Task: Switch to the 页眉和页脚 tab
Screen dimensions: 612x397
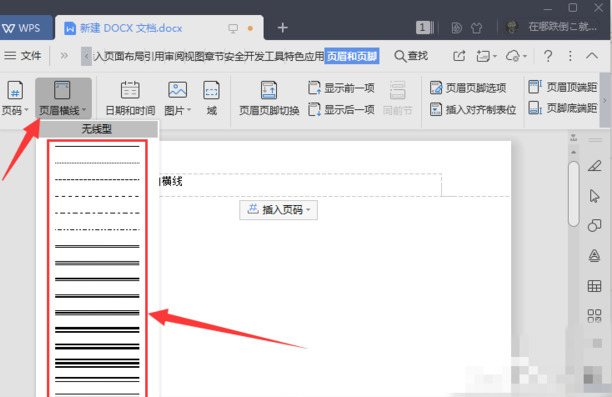Action: click(352, 56)
